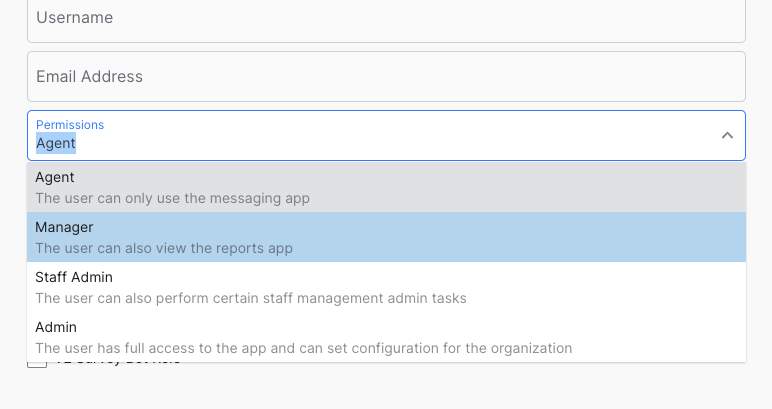The image size is (772, 409).
Task: Collapse the Permissions dropdown using the chevron arrow
Action: coord(727,135)
